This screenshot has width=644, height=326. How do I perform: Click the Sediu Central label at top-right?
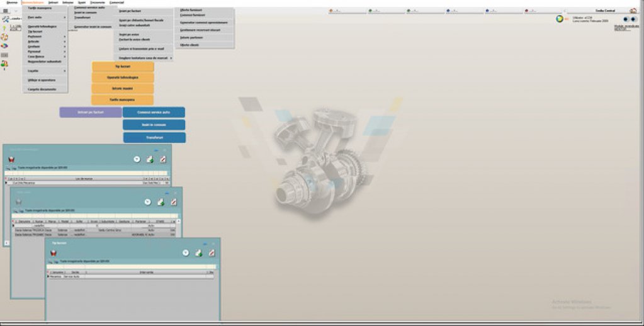click(x=605, y=11)
